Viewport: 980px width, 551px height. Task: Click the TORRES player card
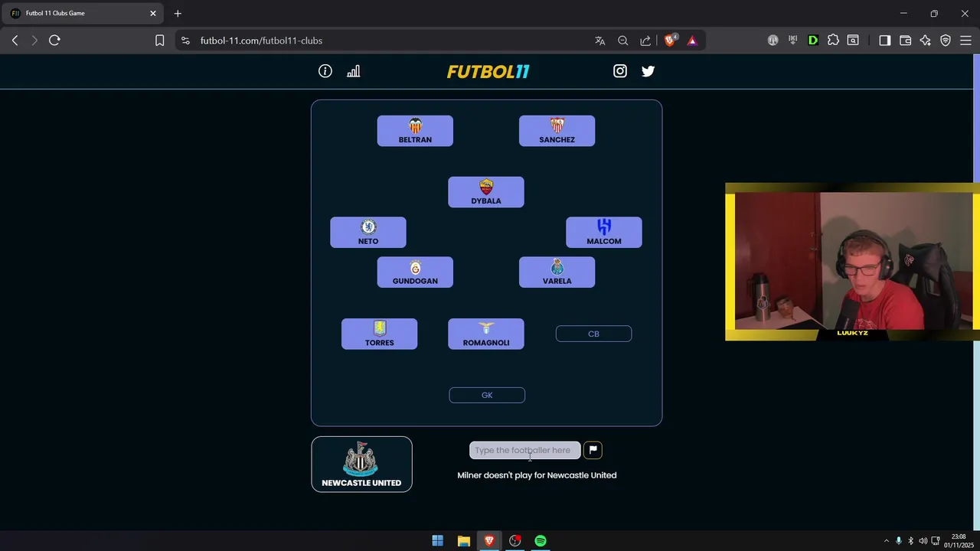point(380,334)
